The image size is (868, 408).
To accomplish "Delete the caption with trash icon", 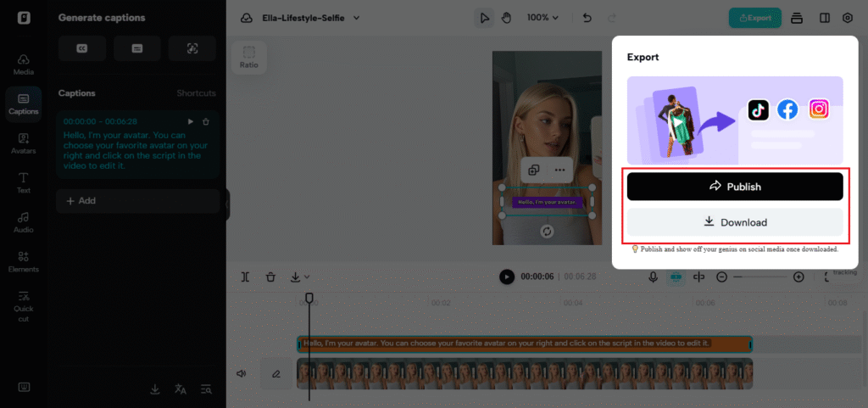I will click(206, 121).
